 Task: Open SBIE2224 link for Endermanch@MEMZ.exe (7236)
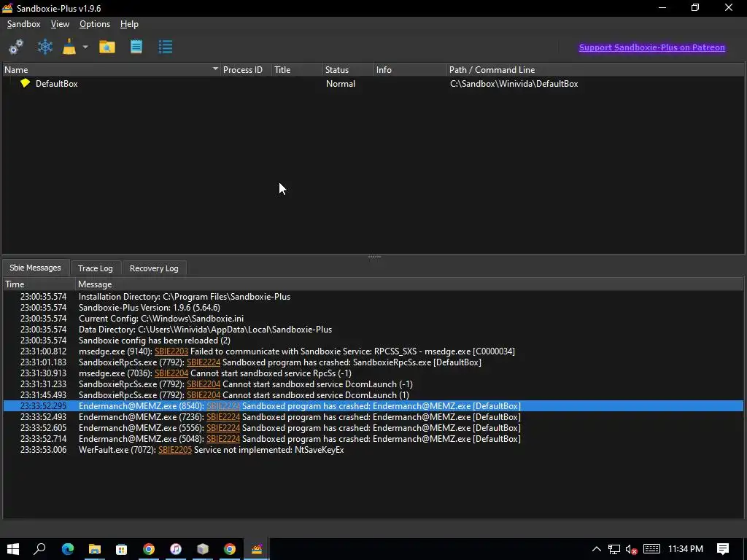click(x=223, y=417)
